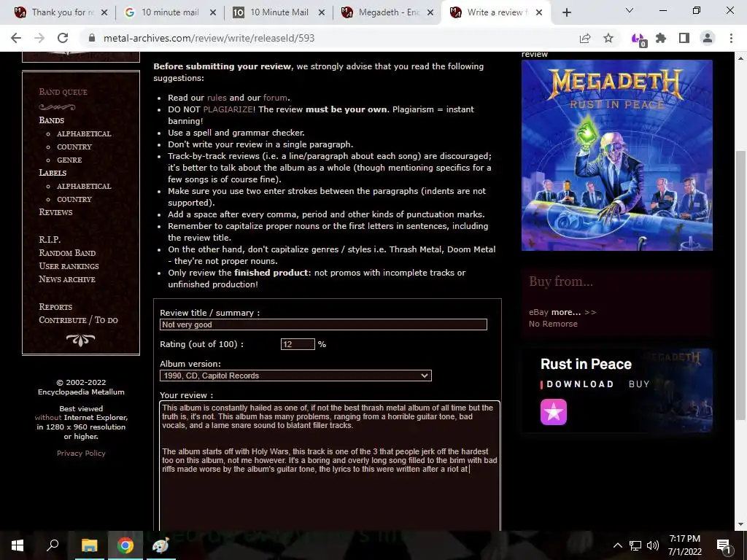Click the browser forward arrow
The width and height of the screenshot is (747, 560).
[x=39, y=38]
